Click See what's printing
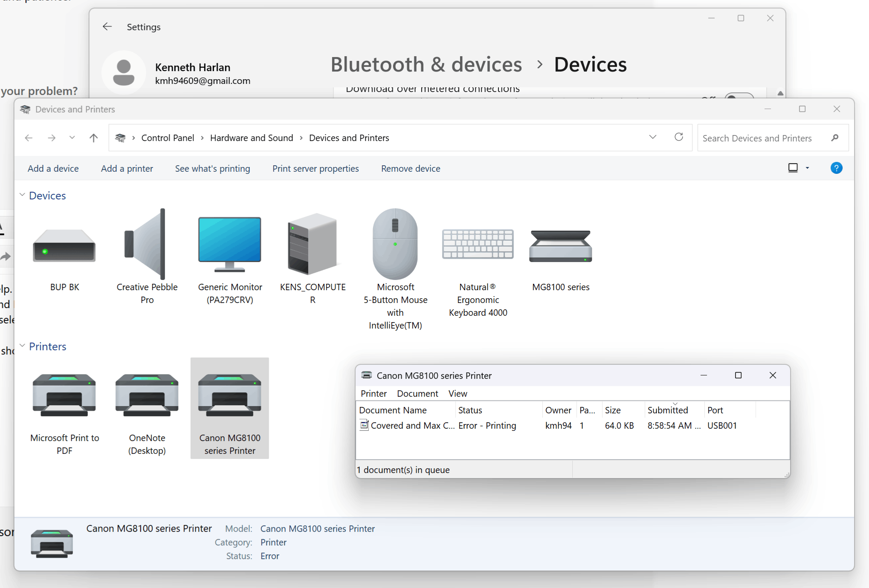Screen dimensions: 869x588 tap(212, 169)
